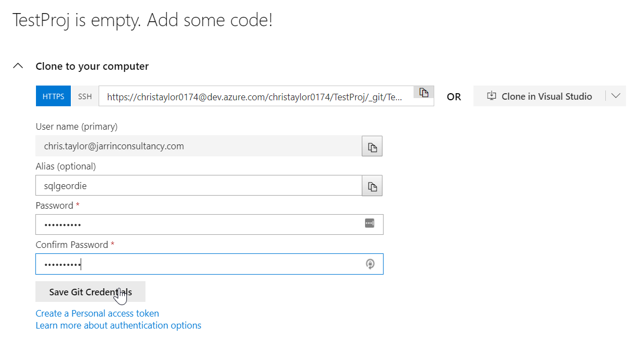This screenshot has height=340, width=644.
Task: Click password manager icon in Password field
Action: [x=369, y=223]
